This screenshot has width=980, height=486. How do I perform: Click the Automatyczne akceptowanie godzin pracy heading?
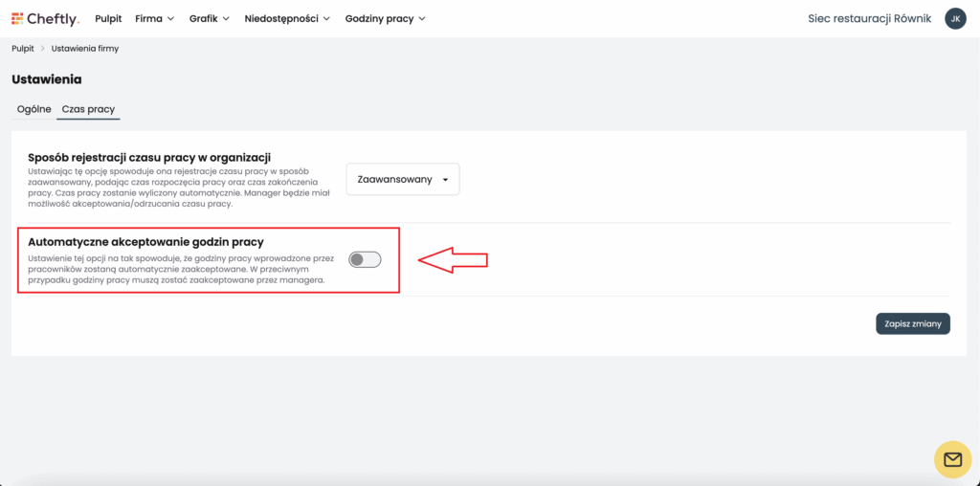pos(146,242)
